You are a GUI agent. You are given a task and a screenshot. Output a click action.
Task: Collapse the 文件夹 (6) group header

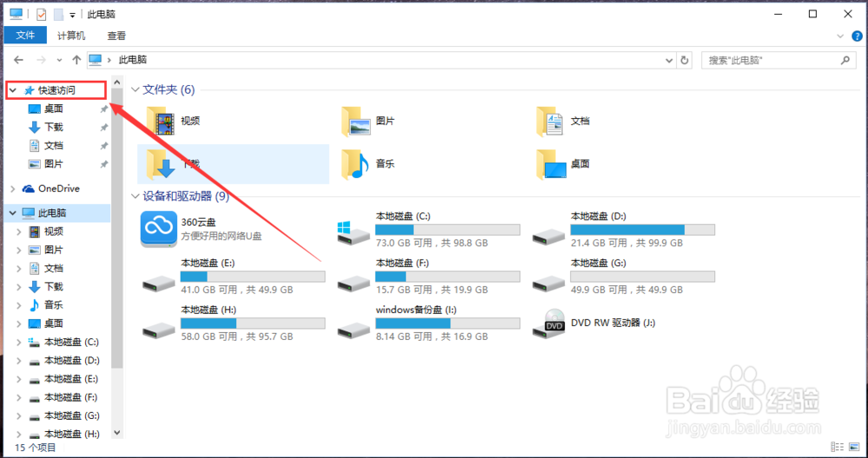[135, 90]
